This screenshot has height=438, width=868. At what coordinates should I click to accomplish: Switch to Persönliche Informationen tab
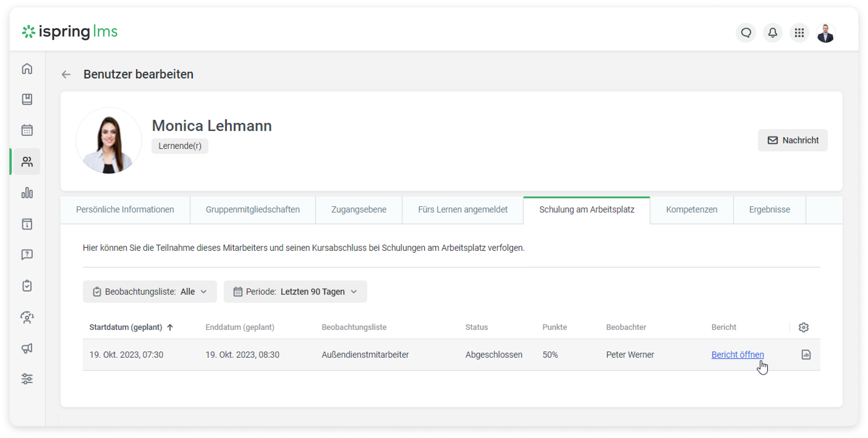(x=125, y=209)
